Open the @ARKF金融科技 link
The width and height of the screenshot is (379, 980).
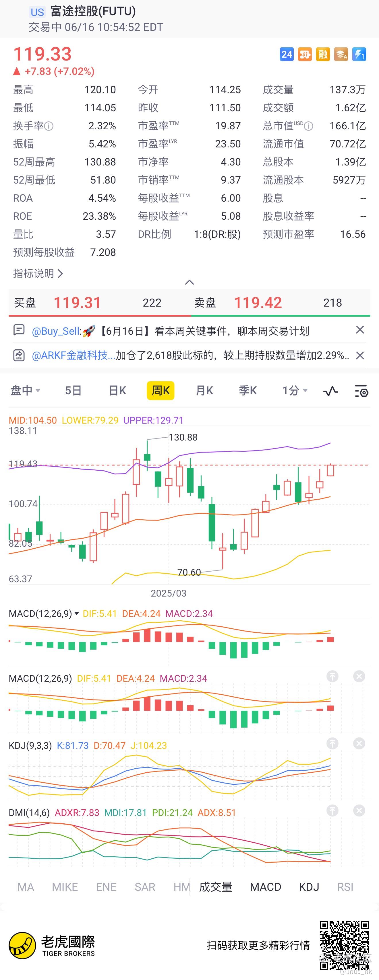tap(74, 355)
